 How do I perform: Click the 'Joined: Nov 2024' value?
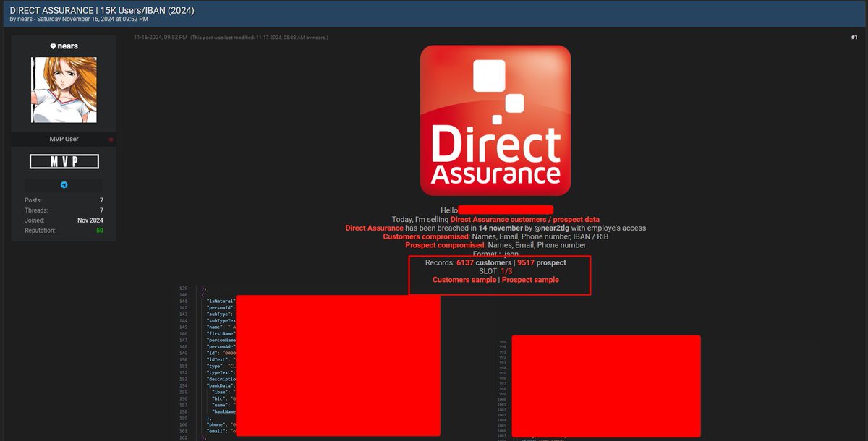coord(90,220)
